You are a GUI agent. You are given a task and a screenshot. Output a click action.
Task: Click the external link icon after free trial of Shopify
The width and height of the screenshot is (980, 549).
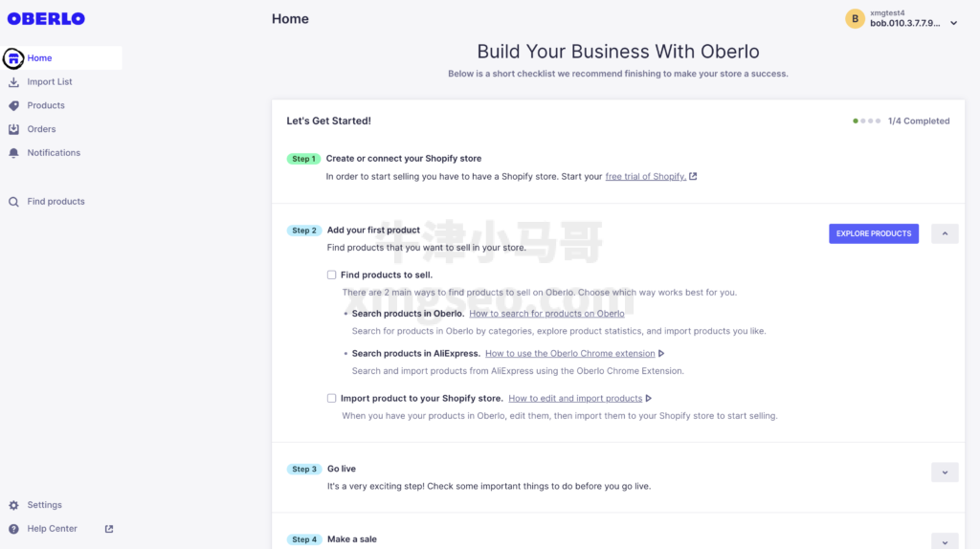(x=693, y=176)
